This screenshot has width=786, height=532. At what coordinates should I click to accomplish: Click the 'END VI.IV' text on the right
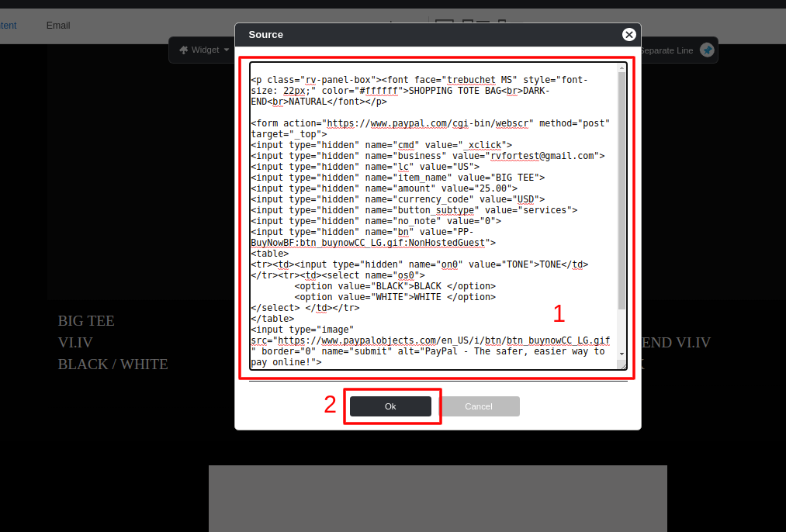coord(677,343)
